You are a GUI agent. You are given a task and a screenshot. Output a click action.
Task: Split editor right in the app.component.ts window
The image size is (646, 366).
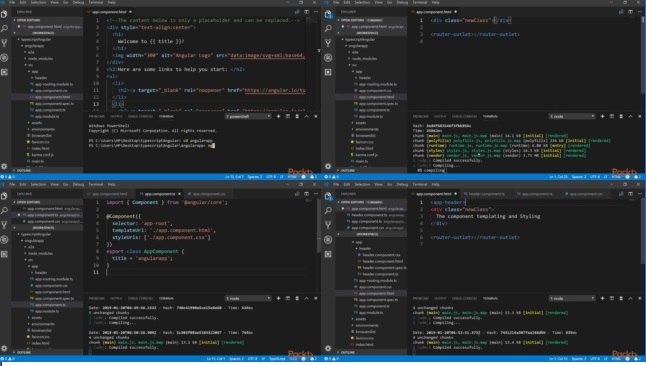(x=307, y=194)
